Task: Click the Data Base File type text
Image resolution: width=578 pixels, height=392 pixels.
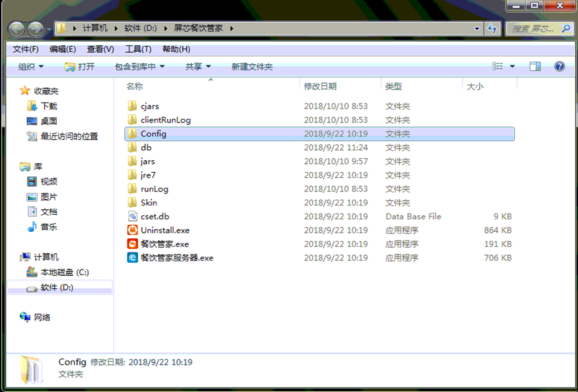Action: point(413,216)
